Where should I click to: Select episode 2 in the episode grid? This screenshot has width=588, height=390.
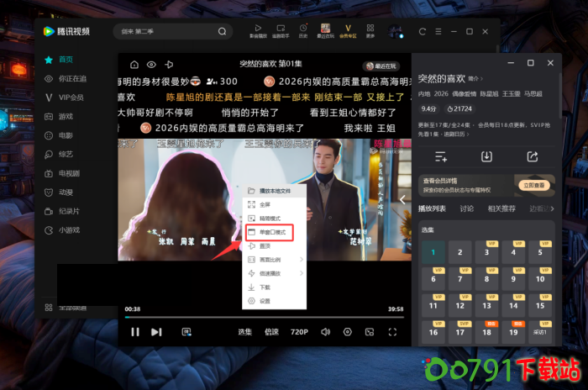(x=459, y=252)
